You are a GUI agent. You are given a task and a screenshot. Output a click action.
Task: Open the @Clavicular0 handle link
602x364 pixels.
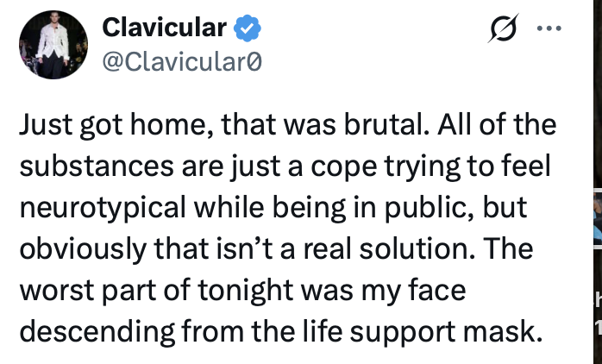[181, 62]
